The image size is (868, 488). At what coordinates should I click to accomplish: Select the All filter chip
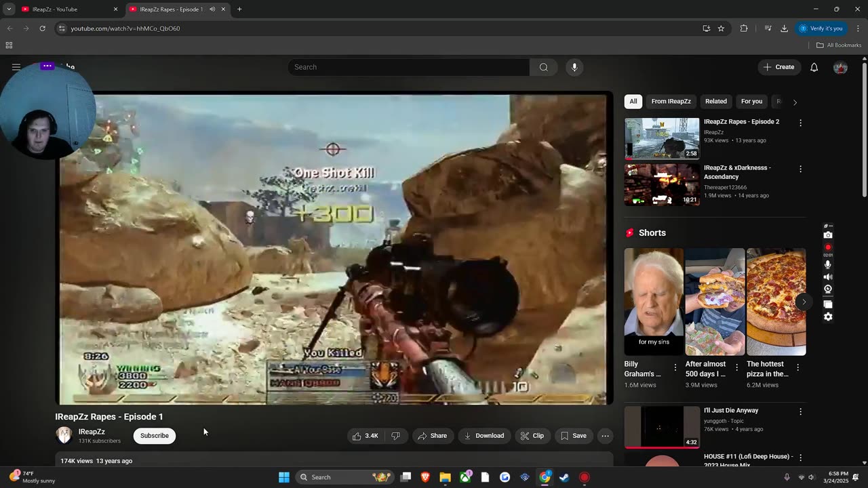(x=633, y=102)
